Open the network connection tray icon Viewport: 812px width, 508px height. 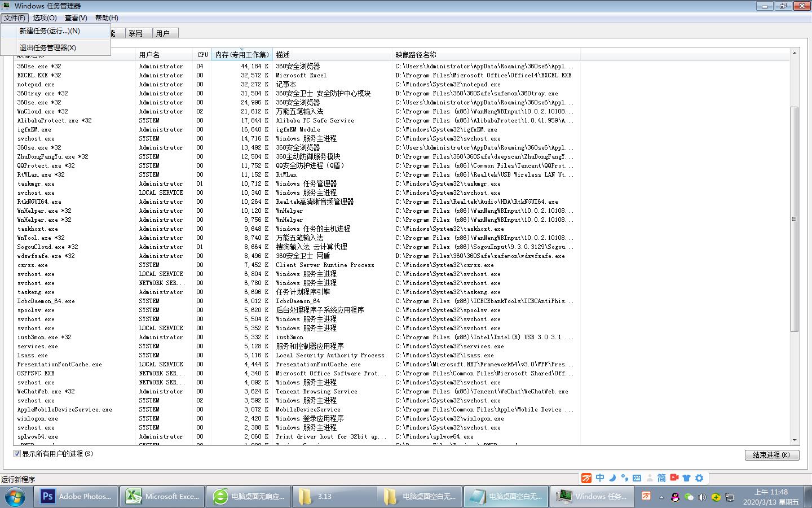pos(729,497)
